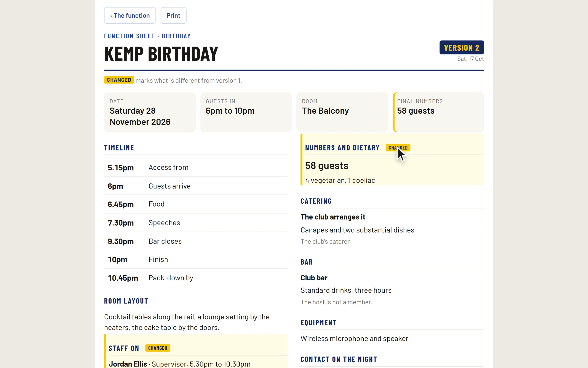Click the Timeline section heading
This screenshot has width=588, height=368.
[x=119, y=148]
